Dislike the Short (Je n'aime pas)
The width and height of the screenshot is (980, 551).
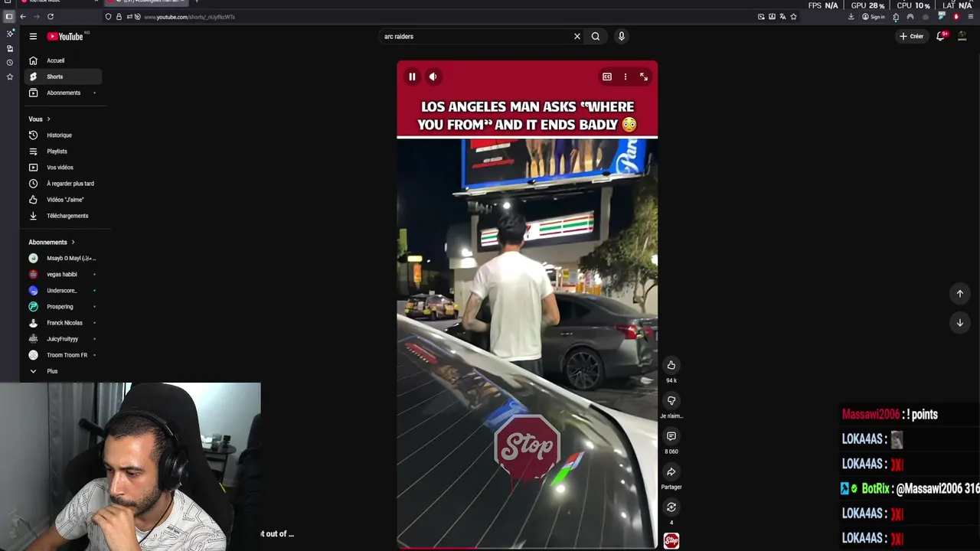tap(671, 400)
